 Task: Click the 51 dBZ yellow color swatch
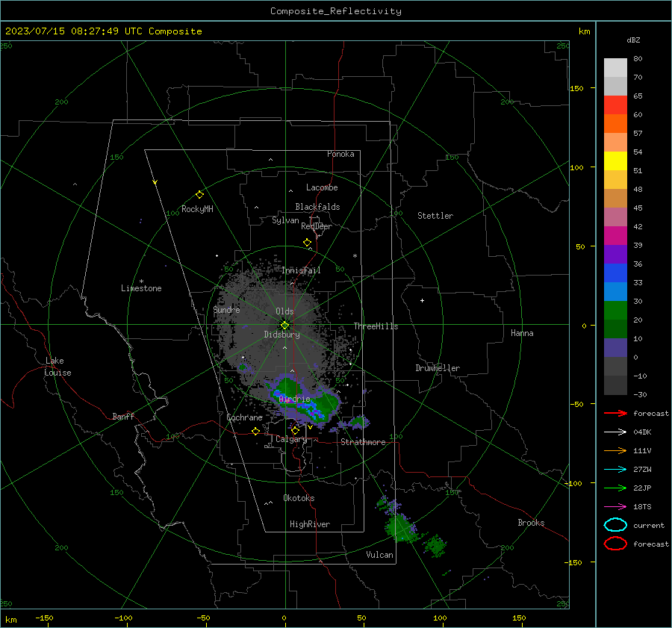tap(615, 161)
